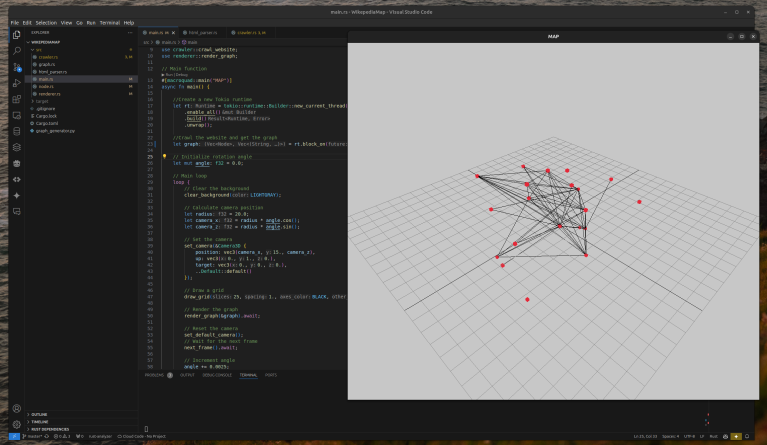767x445 pixels.
Task: Click the master branch indicator
Action: 33,436
